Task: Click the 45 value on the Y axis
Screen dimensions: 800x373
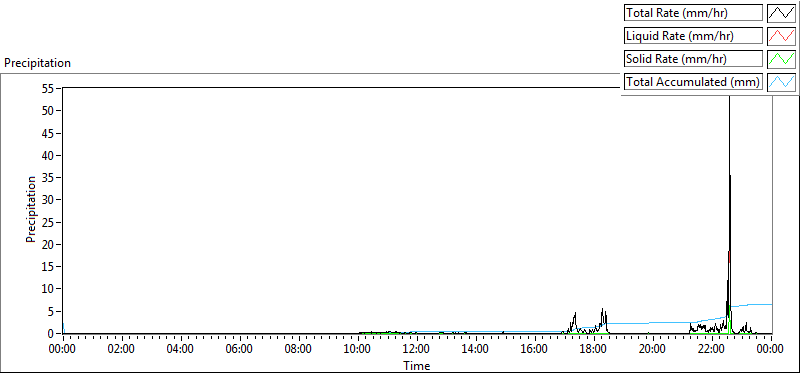Action: point(49,133)
